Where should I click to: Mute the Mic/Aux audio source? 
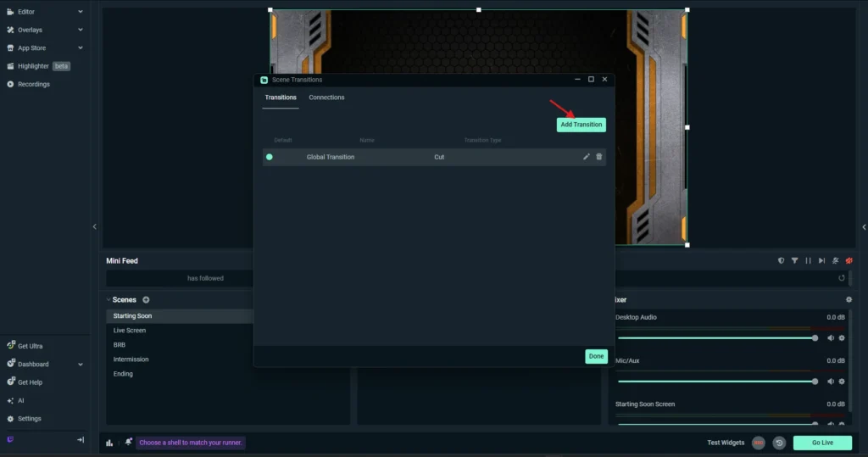coord(831,382)
